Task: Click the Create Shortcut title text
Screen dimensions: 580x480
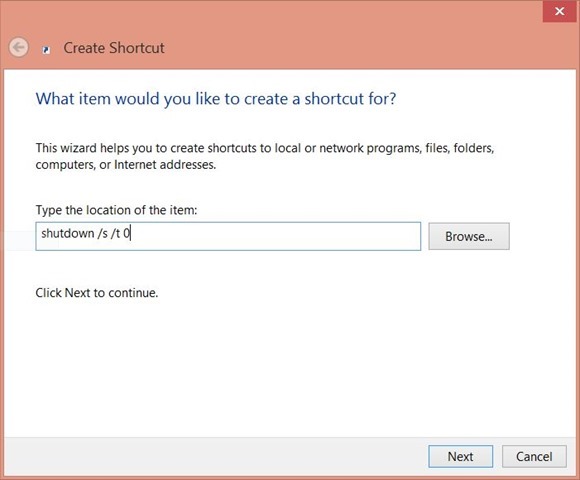Action: coord(114,48)
